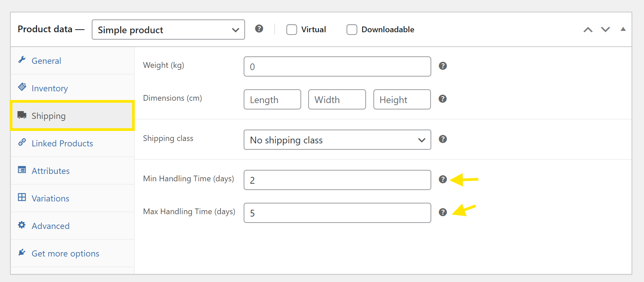The image size is (644, 282).
Task: Select the Attributes tab
Action: pos(50,171)
